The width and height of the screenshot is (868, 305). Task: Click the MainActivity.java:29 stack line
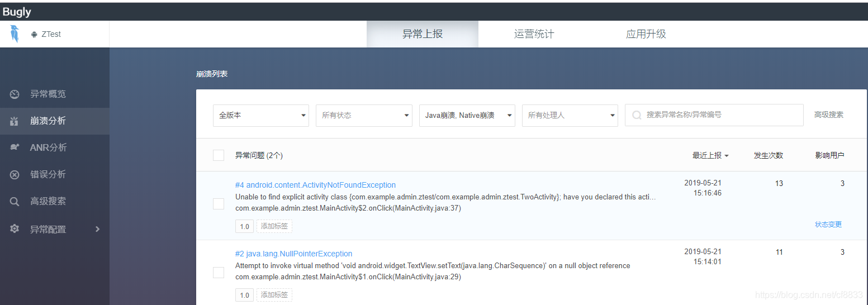tap(348, 277)
